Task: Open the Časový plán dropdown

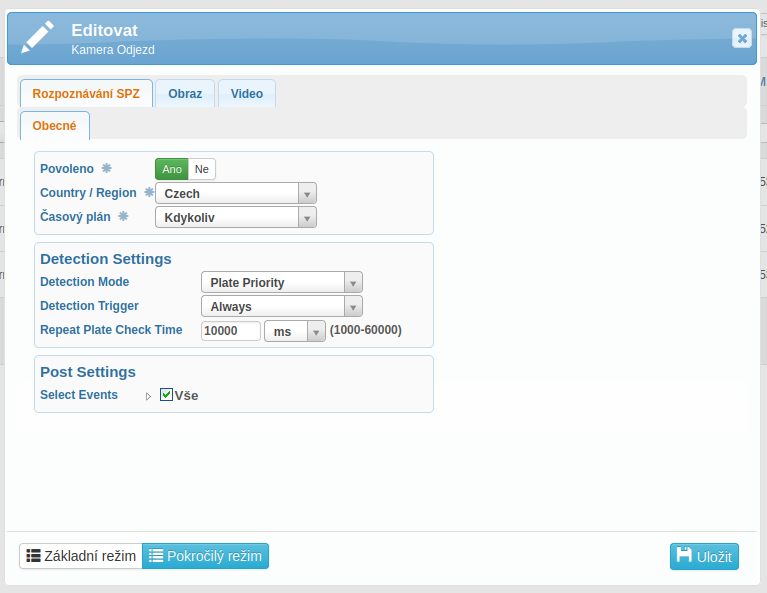Action: point(236,217)
